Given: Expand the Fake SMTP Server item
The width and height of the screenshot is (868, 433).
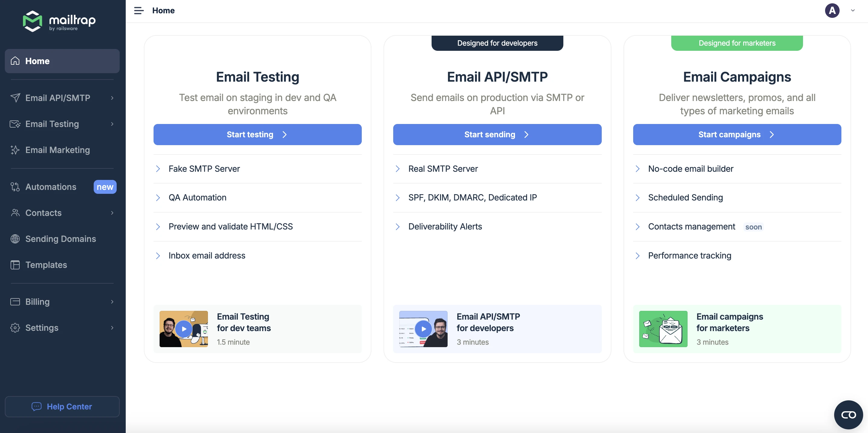Looking at the screenshot, I should click(x=204, y=169).
